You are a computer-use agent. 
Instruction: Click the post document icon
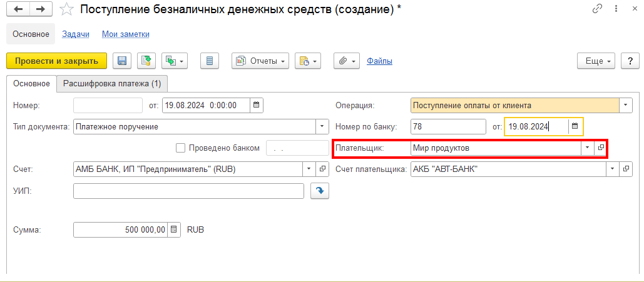coord(146,61)
